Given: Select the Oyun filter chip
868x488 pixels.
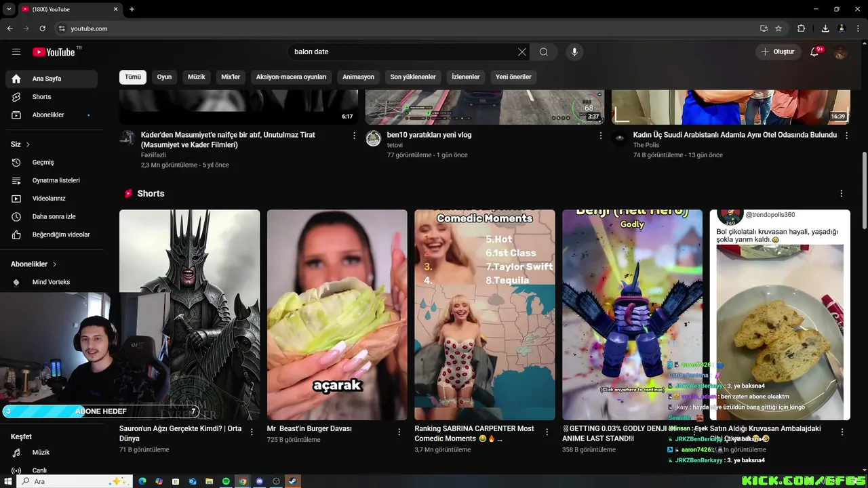Looking at the screenshot, I should coord(165,77).
